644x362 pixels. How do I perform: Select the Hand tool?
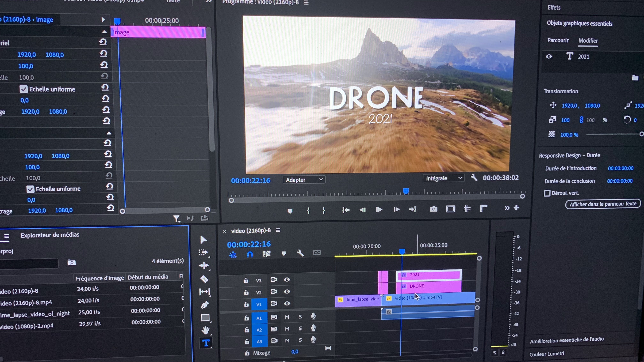pyautogui.click(x=205, y=330)
